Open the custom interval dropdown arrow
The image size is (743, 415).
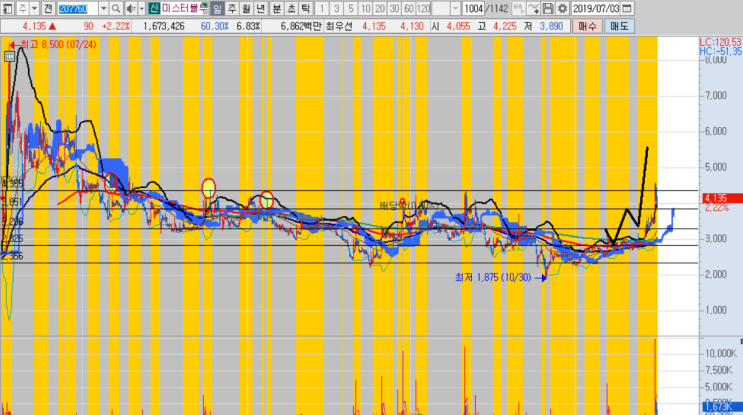455,8
